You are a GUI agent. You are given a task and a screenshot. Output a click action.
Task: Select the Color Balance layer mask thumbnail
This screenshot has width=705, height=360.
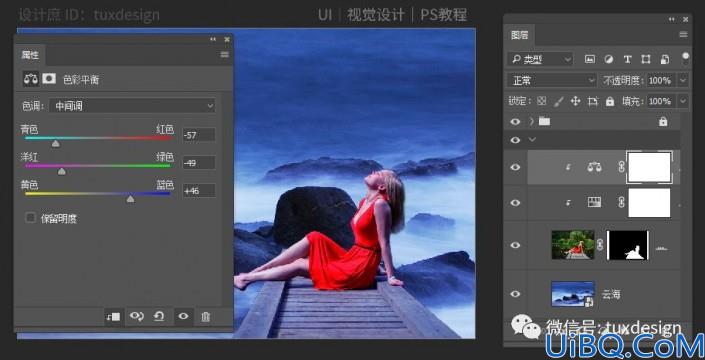click(x=649, y=167)
